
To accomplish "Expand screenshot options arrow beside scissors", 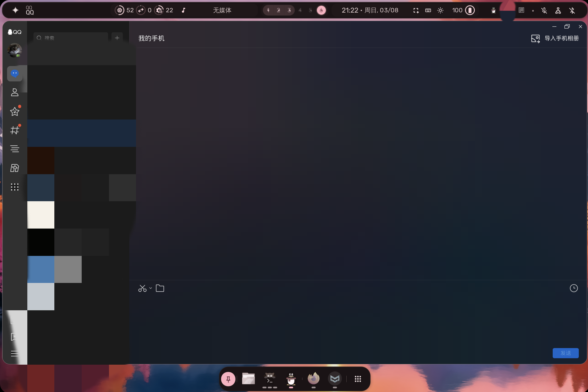I will click(150, 288).
